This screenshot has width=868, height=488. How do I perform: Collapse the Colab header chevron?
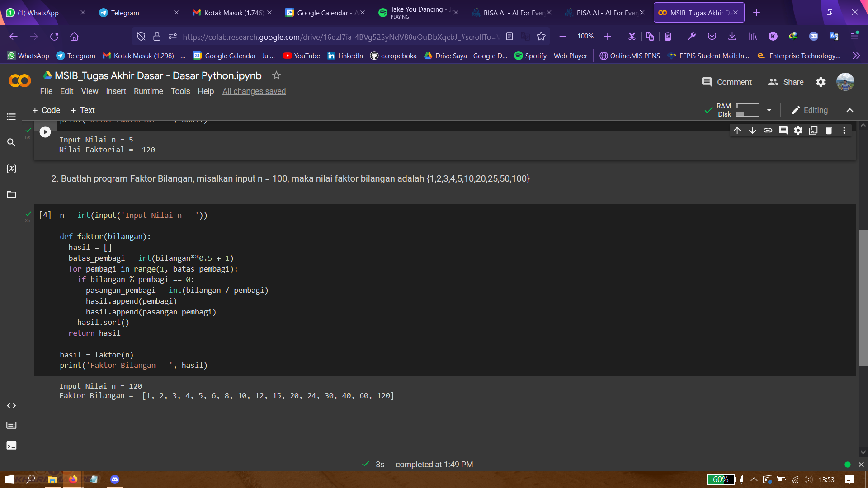click(x=850, y=110)
